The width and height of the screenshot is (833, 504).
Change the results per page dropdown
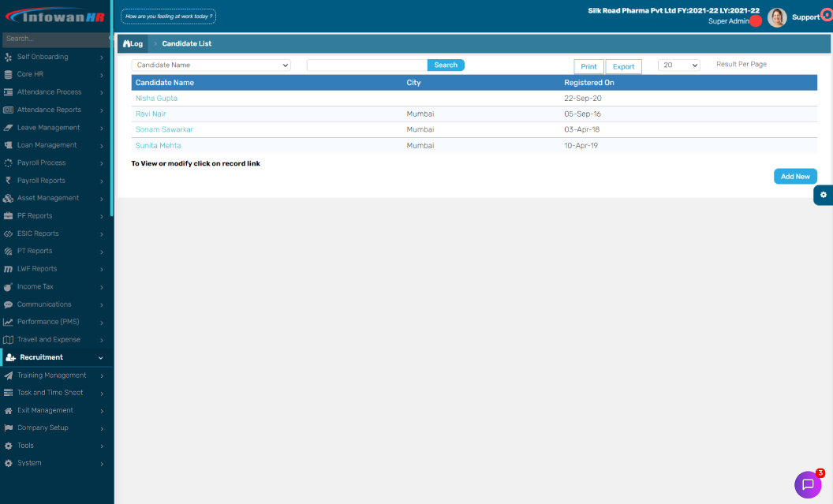678,64
